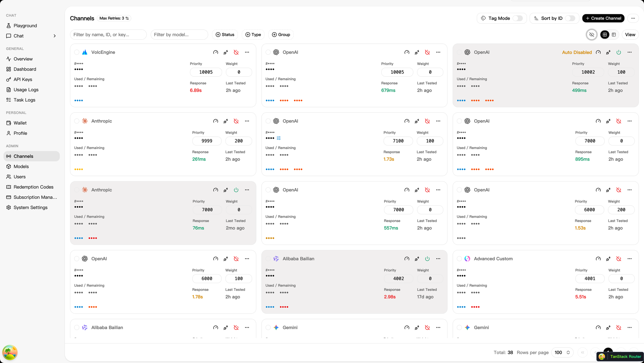Disable the Advanced Custom channel
The height and width of the screenshot is (363, 644).
[619, 259]
